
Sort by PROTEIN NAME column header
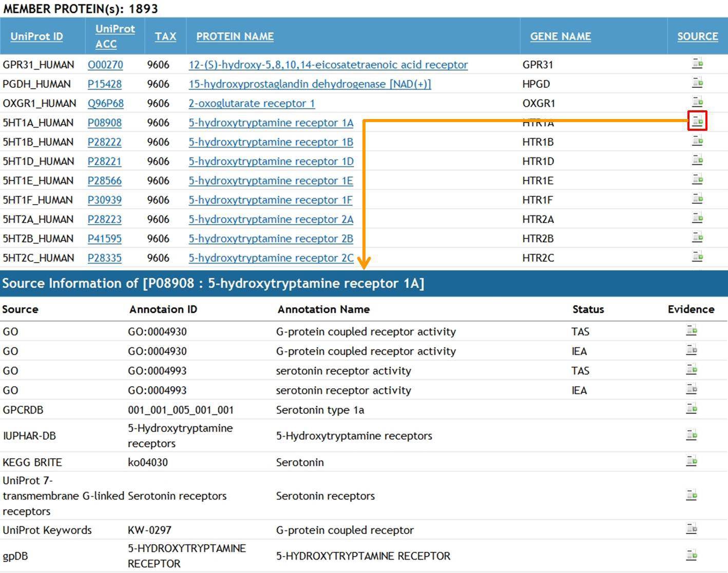(235, 36)
